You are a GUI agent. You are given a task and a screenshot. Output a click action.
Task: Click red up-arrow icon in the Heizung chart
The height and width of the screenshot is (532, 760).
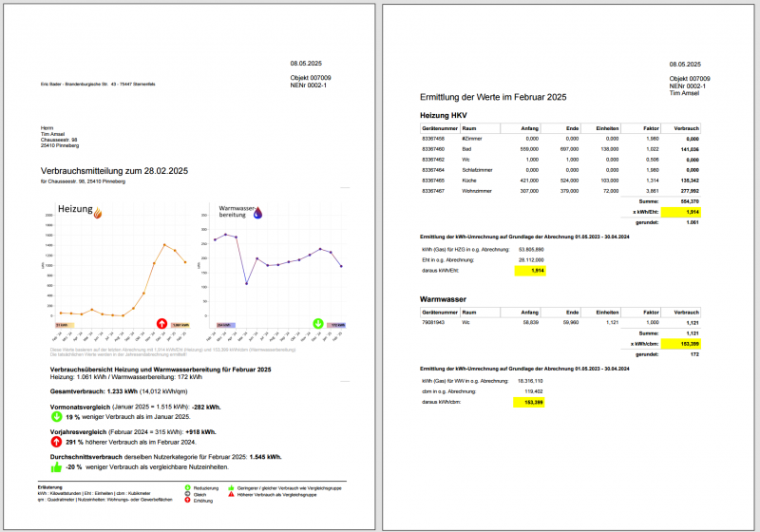[161, 324]
